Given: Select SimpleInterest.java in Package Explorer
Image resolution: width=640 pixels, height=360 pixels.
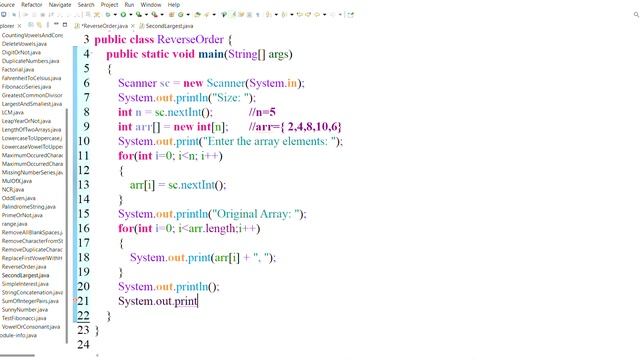Looking at the screenshot, I should (x=25, y=284).
